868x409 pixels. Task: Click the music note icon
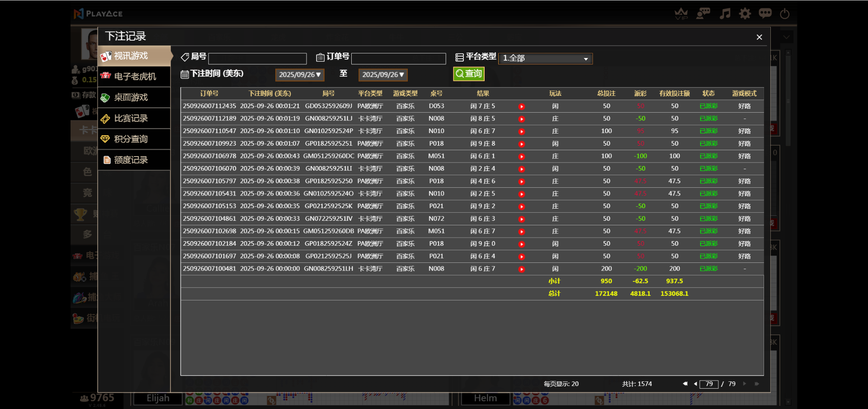point(725,14)
